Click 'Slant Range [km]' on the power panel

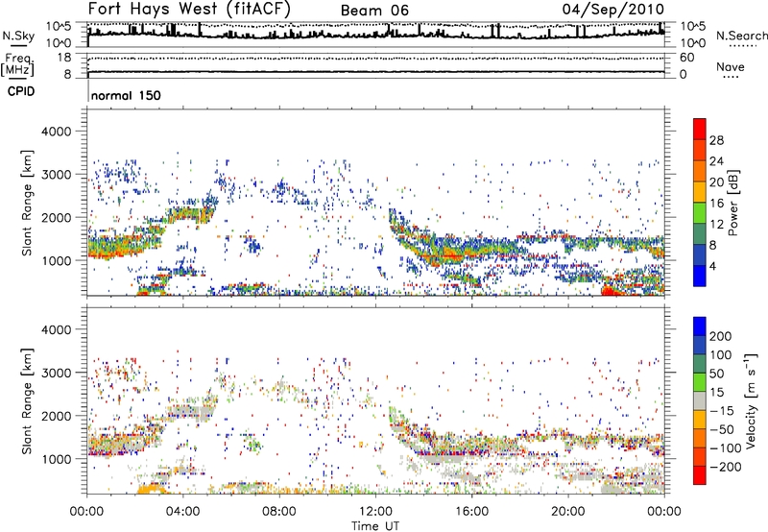pos(27,203)
